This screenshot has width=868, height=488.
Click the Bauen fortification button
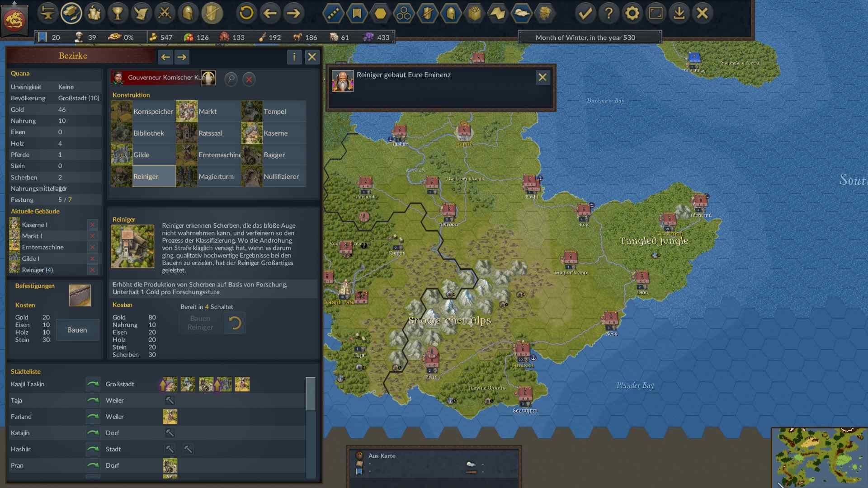coord(77,330)
